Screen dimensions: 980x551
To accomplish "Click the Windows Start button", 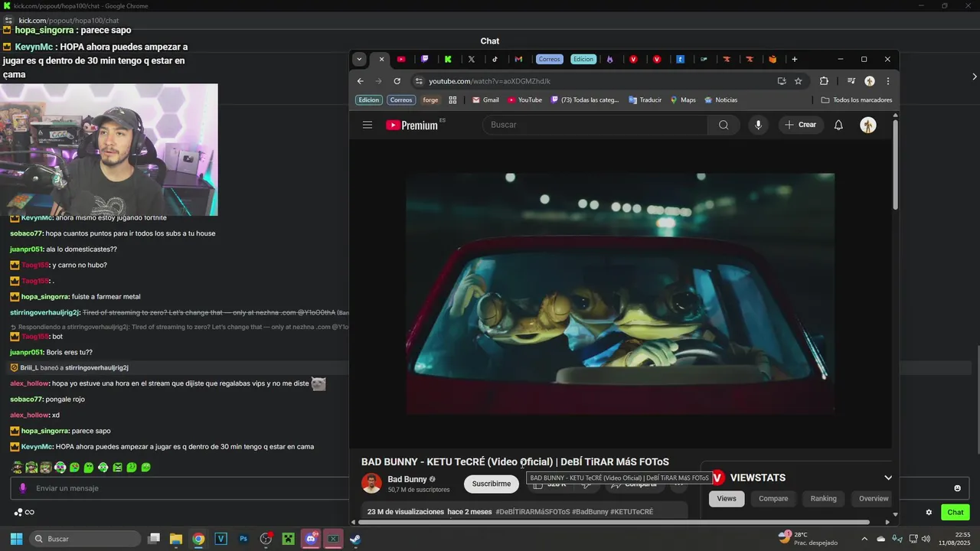I will [16, 539].
